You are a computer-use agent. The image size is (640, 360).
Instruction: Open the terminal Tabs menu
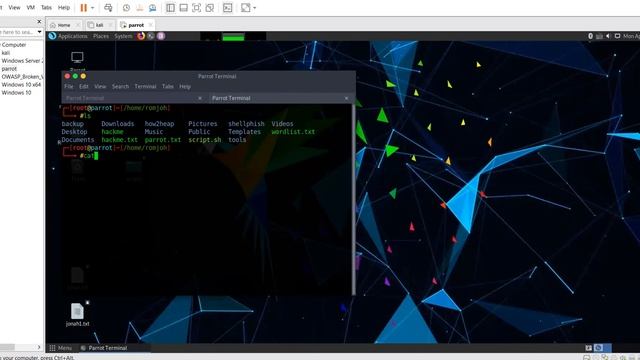pyautogui.click(x=168, y=87)
